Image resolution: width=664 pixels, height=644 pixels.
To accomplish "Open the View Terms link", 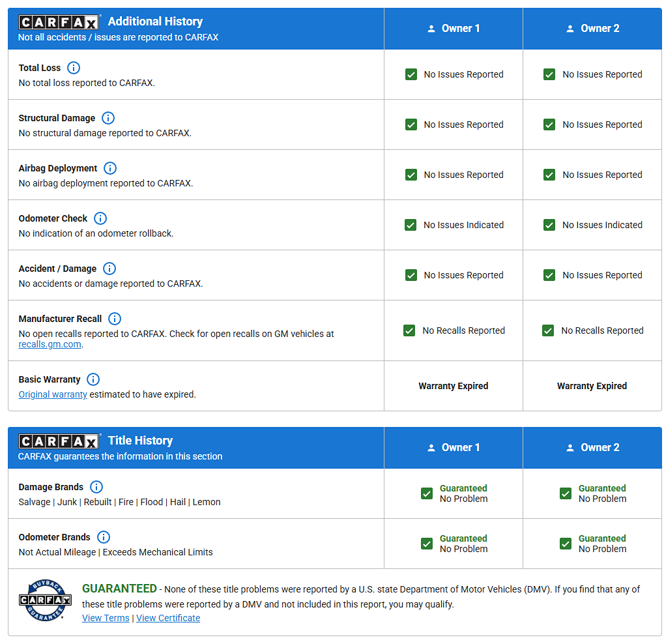I will [106, 618].
